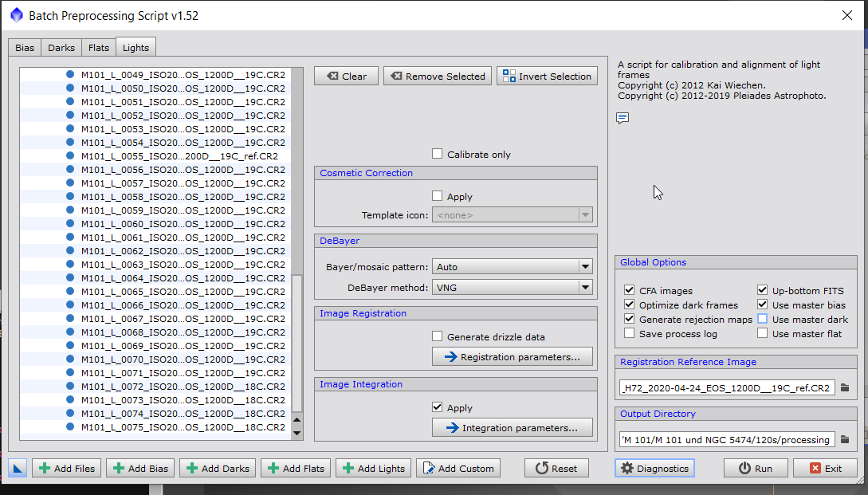
Task: Click the Output Directory path field
Action: [727, 440]
